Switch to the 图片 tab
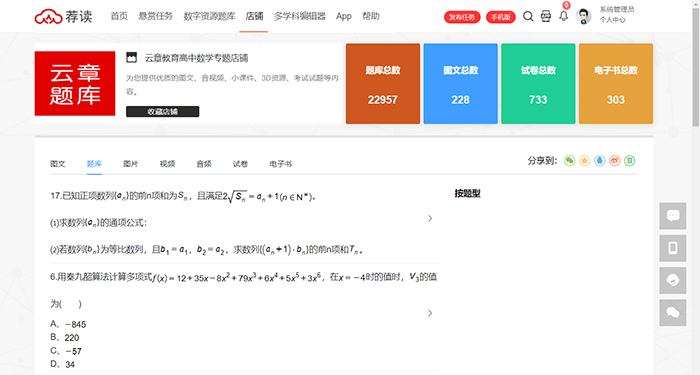The width and height of the screenshot is (700, 375). 131,164
